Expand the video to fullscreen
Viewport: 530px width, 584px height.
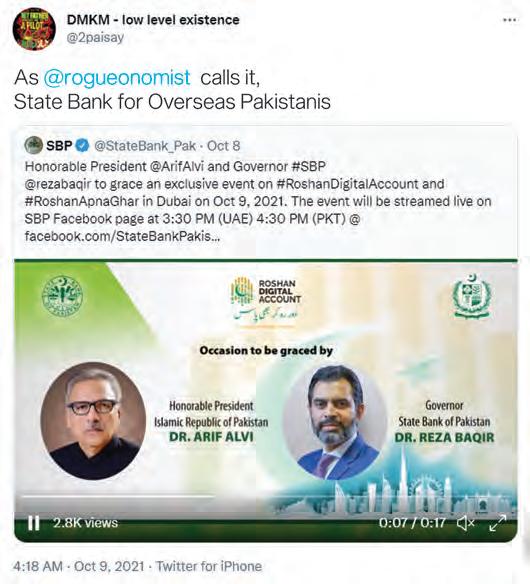[497, 523]
